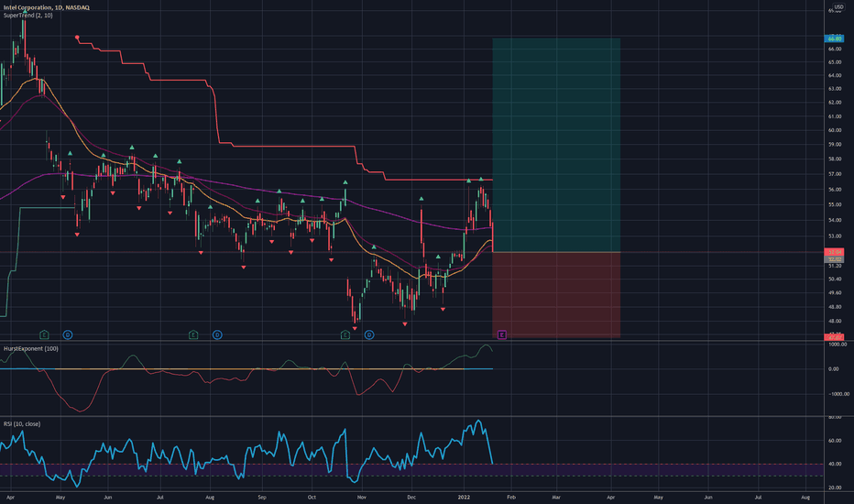Open the USD currency selector
The height and width of the screenshot is (504, 854).
pos(838,6)
